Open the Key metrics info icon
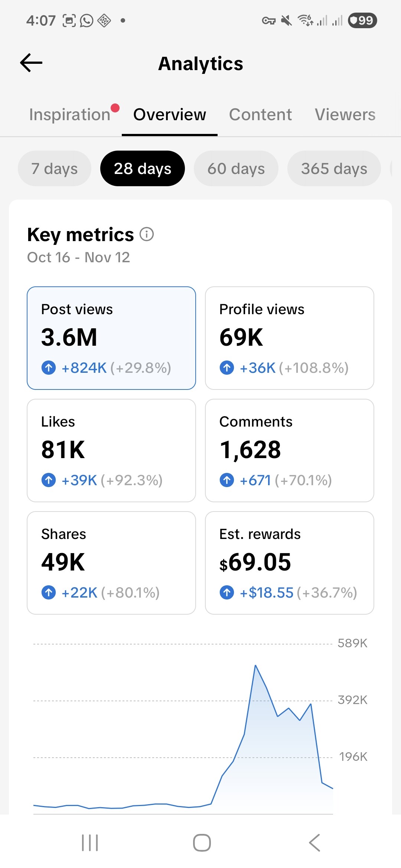The height and width of the screenshot is (868, 401). pos(147,234)
